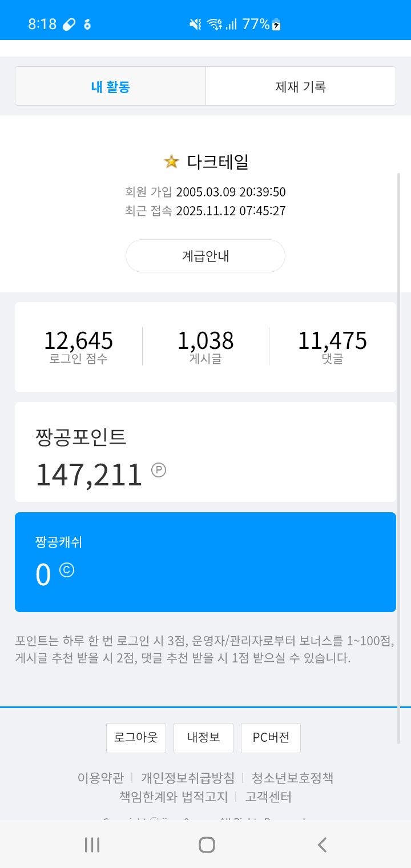Tap the point P circle icon
This screenshot has width=411, height=868.
pyautogui.click(x=159, y=470)
